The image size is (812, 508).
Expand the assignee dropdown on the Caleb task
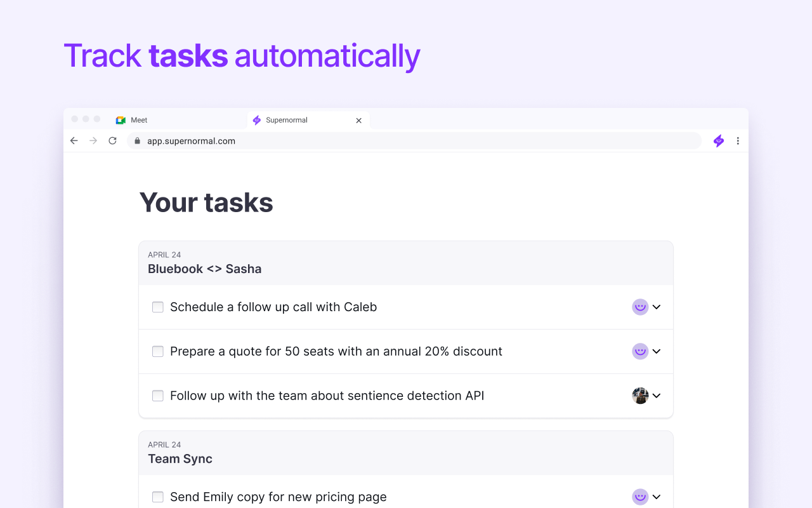[657, 307]
